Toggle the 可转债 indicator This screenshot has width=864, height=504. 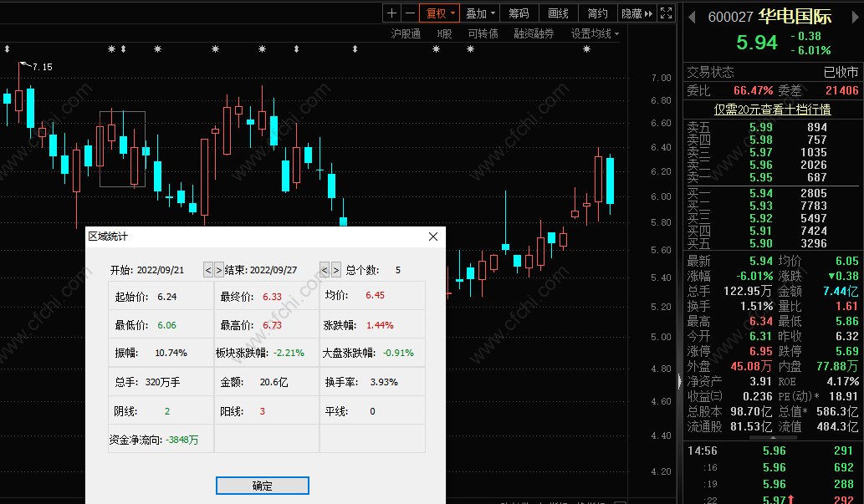tap(483, 33)
